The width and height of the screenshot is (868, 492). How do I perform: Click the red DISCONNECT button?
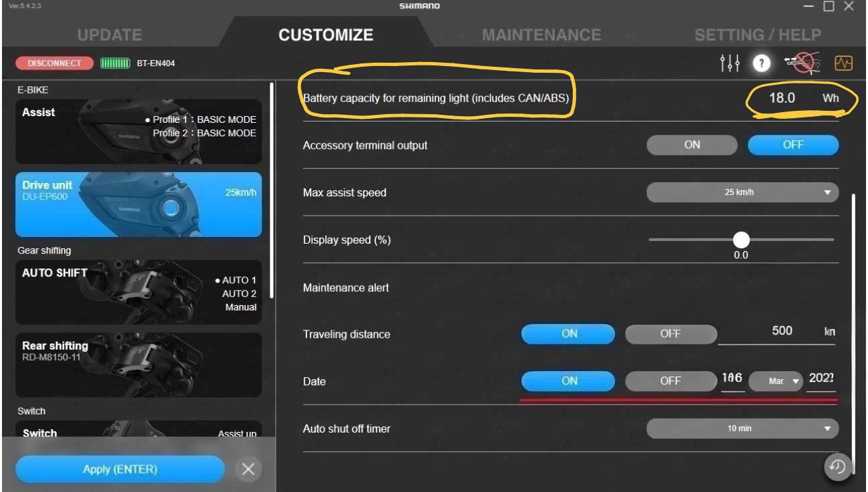55,63
